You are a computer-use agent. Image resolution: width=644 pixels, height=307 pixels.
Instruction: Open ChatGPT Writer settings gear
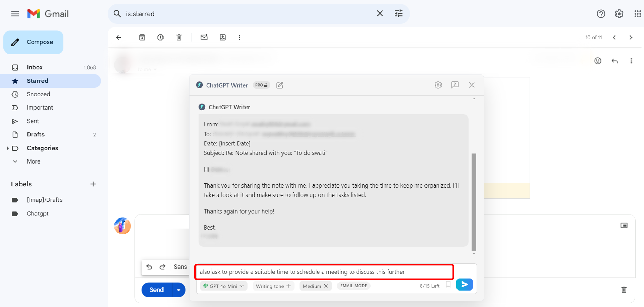click(x=438, y=85)
